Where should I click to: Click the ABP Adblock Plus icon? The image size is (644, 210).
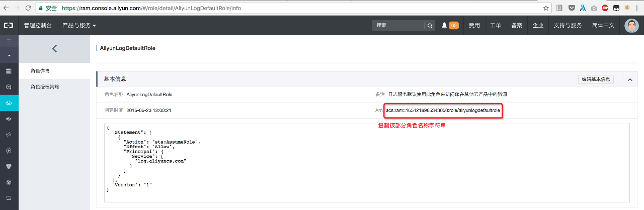[x=605, y=8]
